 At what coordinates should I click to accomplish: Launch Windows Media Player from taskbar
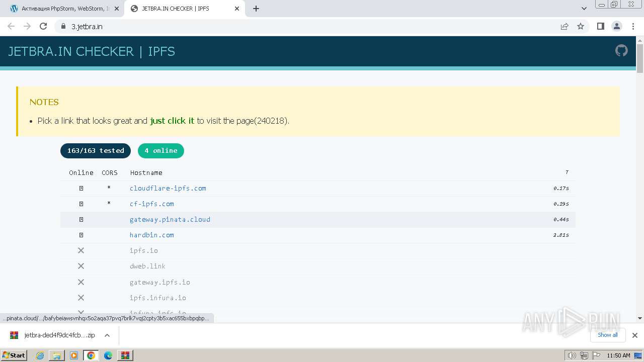pyautogui.click(x=74, y=355)
